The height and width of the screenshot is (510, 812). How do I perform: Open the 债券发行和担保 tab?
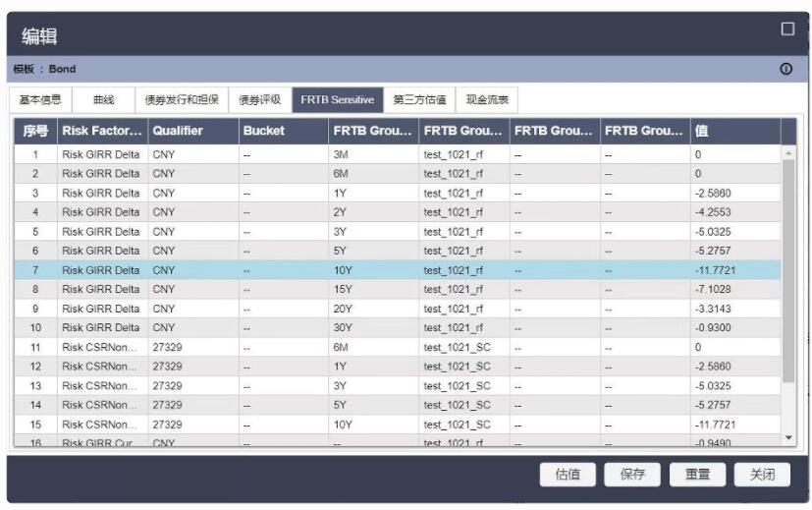point(181,99)
